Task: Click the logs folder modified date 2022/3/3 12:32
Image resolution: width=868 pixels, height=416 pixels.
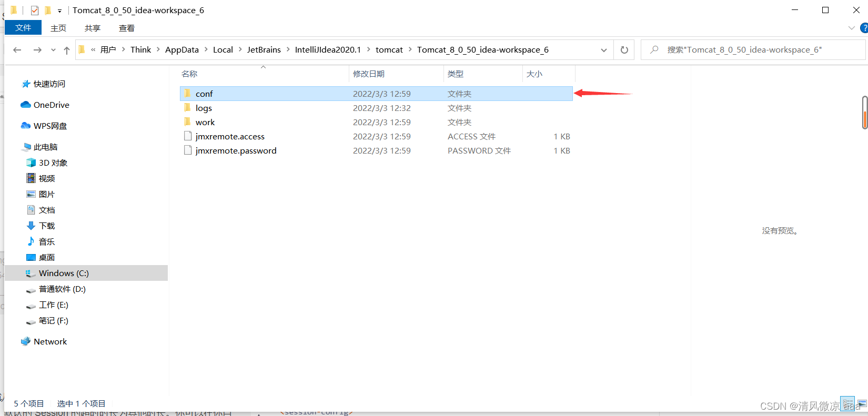Action: [x=382, y=108]
